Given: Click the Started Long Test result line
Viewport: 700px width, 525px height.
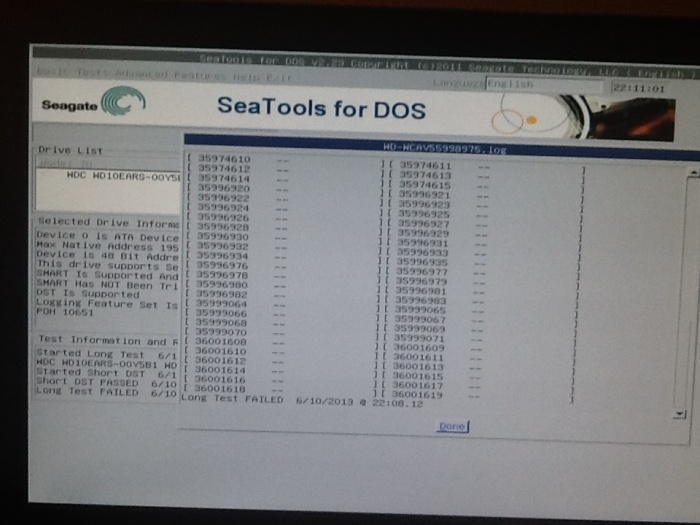Looking at the screenshot, I should [107, 354].
